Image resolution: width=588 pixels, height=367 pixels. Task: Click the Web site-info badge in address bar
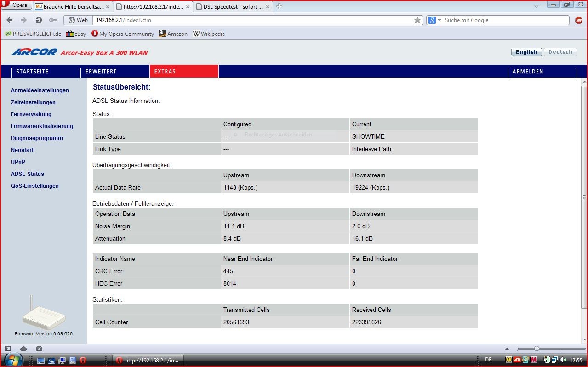pos(78,20)
